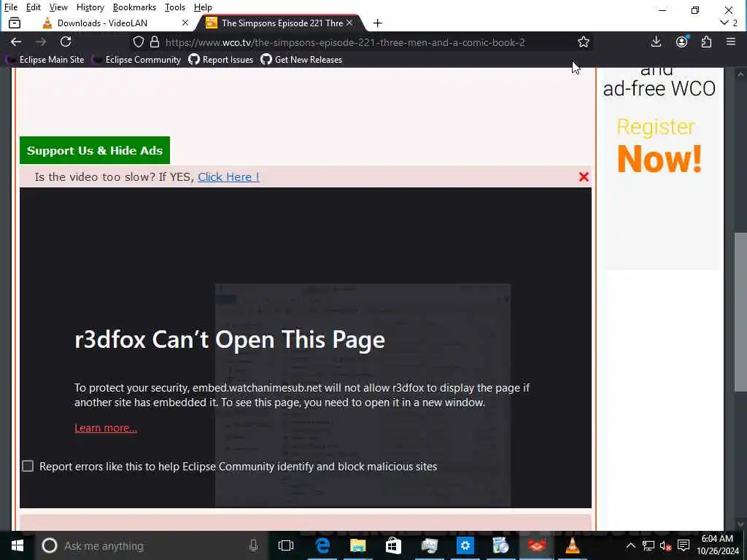Show hidden system tray icons

pyautogui.click(x=630, y=545)
